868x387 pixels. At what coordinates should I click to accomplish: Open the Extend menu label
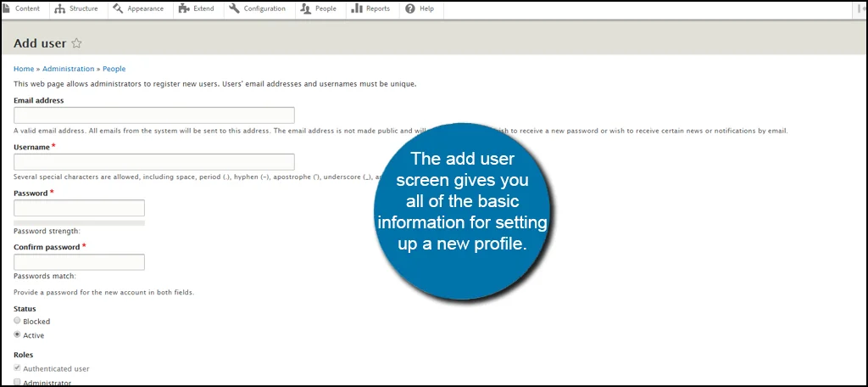pos(203,8)
